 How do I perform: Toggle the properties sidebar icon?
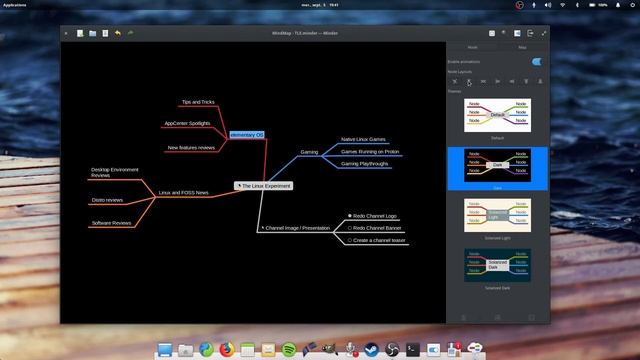(x=517, y=33)
